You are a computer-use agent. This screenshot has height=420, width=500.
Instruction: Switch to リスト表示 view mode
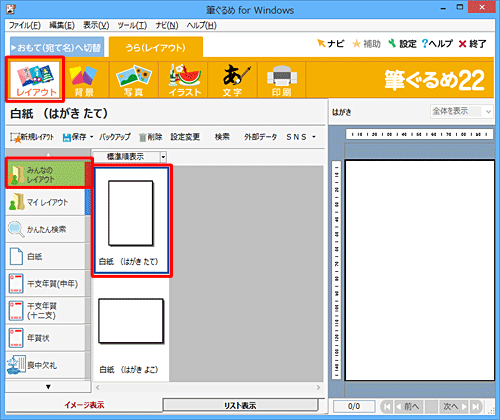240,405
